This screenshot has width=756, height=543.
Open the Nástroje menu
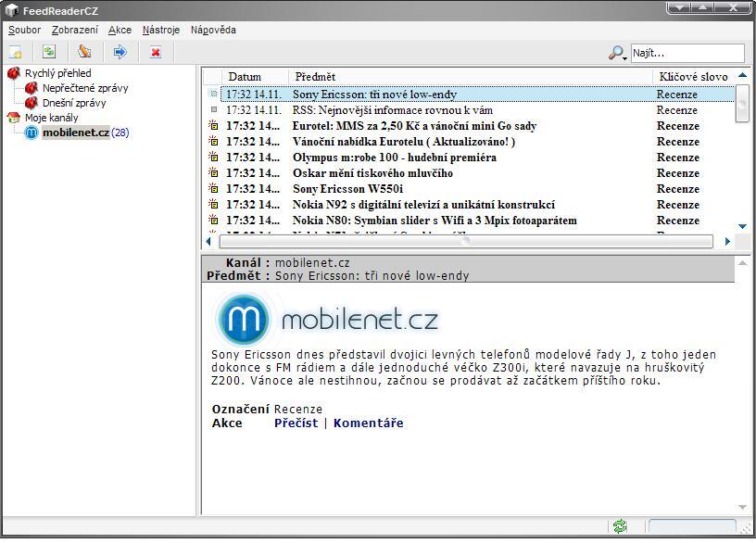coord(161,30)
